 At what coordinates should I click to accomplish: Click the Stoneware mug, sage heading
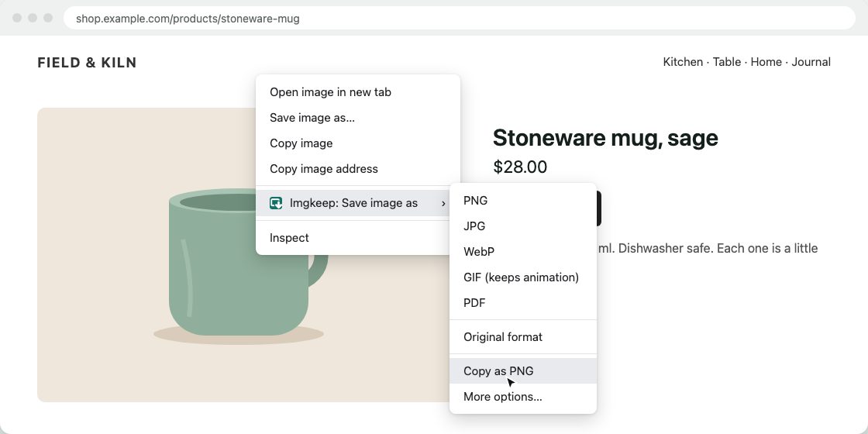pyautogui.click(x=605, y=138)
